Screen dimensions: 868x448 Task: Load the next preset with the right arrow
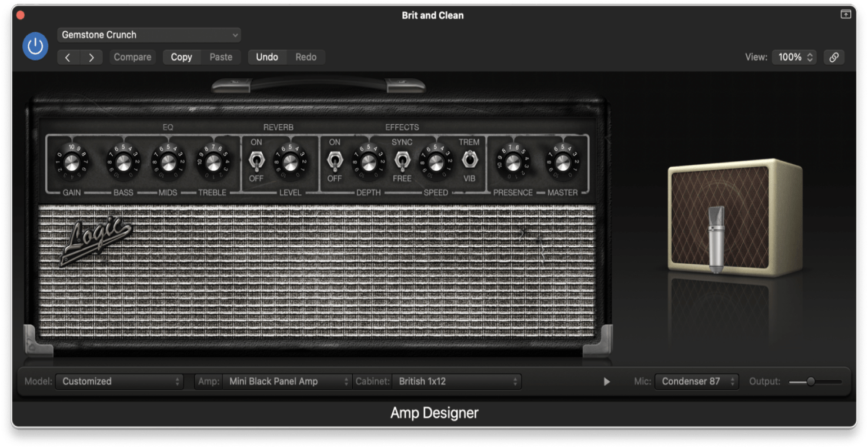pos(91,57)
